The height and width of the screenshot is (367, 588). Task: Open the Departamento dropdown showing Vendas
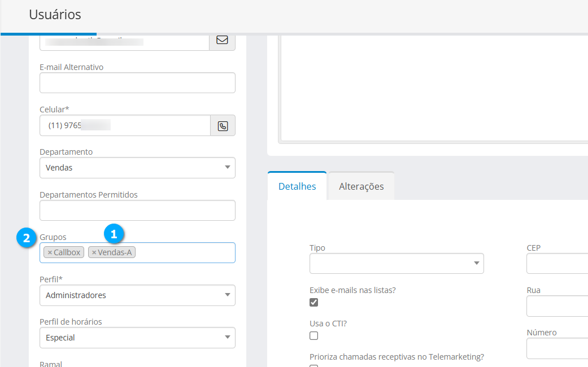(137, 168)
